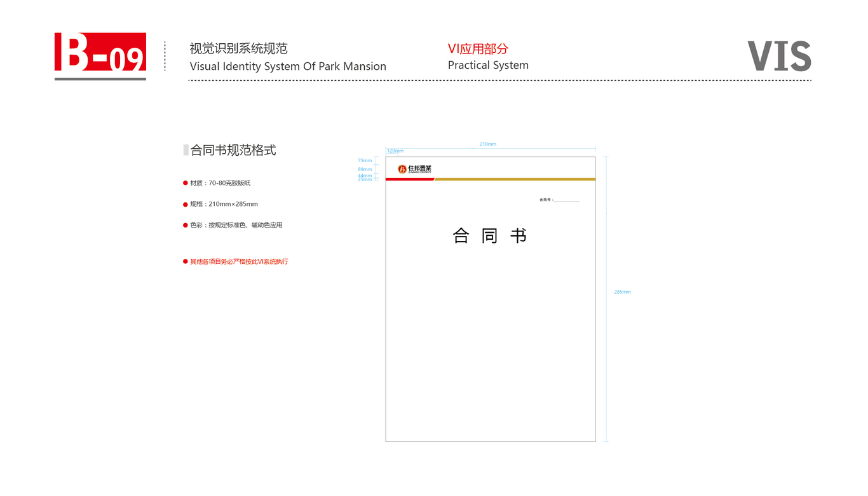
Task: Click the red B-09 page badge
Action: point(100,52)
